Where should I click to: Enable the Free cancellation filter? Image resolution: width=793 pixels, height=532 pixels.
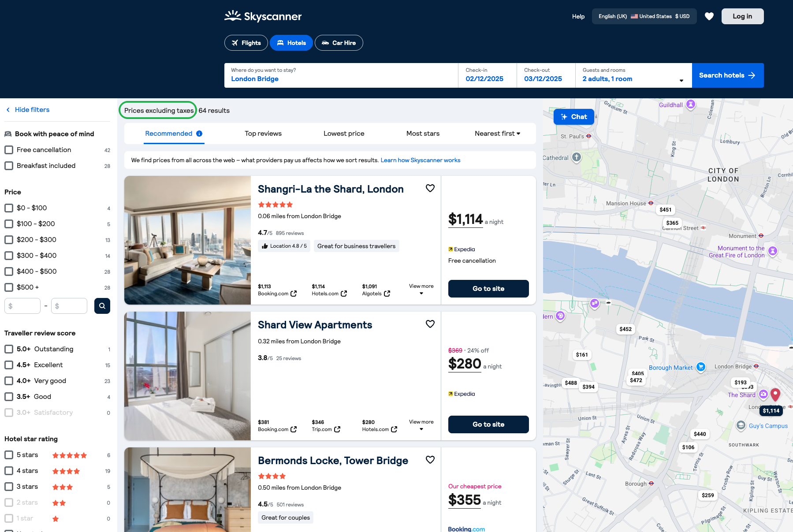[x=9, y=150]
